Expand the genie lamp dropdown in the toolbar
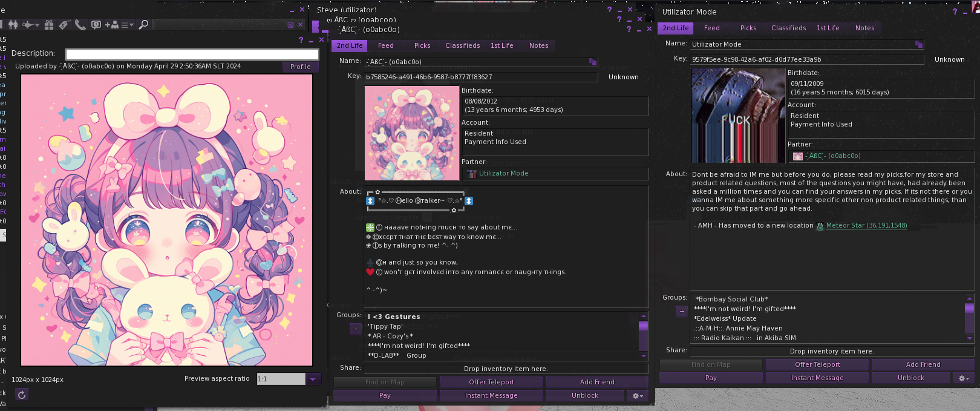980x411 pixels. (x=37, y=25)
